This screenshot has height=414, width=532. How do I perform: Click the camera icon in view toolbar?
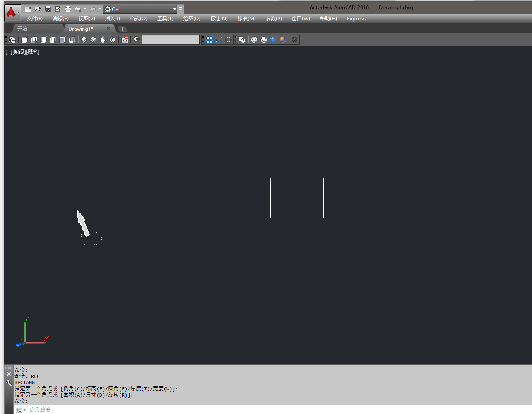pos(125,40)
